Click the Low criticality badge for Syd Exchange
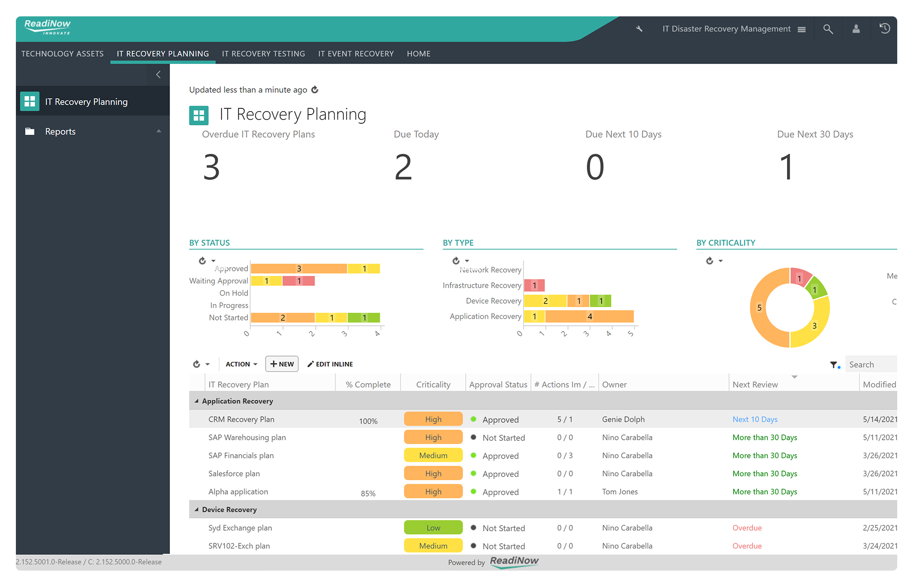Image resolution: width=916 pixels, height=588 pixels. [x=433, y=528]
